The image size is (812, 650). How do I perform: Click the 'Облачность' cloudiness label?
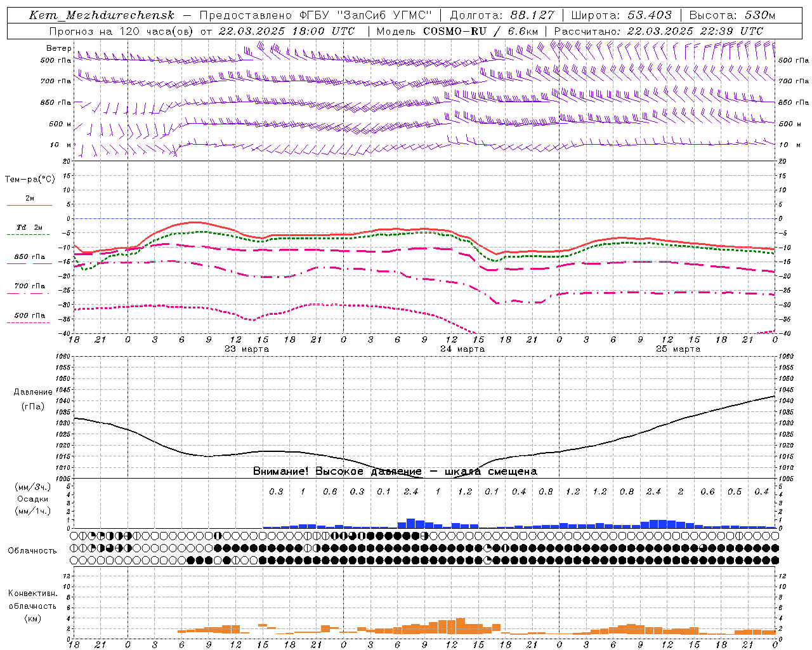32,551
